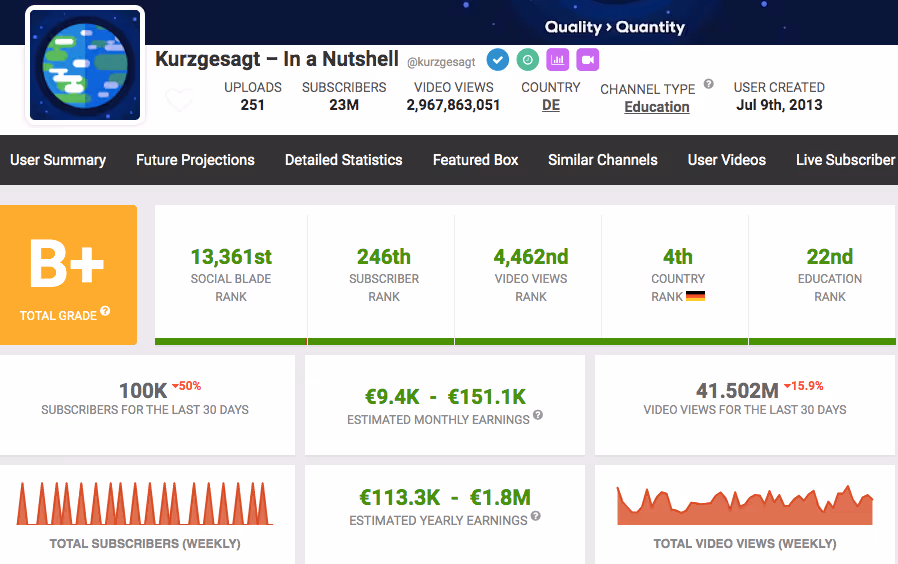Open the User Summary tab
The height and width of the screenshot is (564, 898).
(x=58, y=160)
